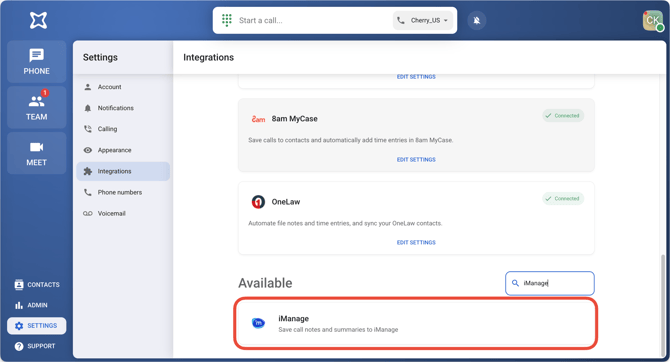Click the Integrations page heading
The height and width of the screenshot is (362, 670).
click(209, 57)
